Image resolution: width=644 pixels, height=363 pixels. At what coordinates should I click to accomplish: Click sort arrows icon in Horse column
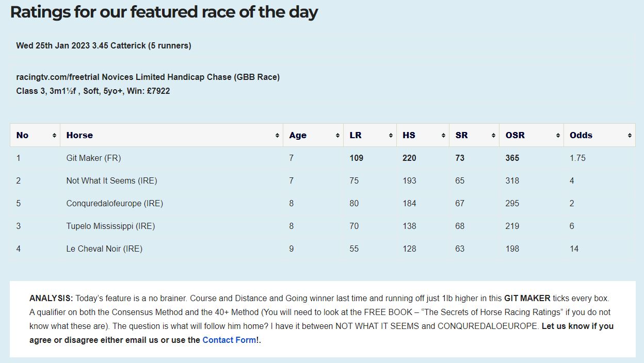277,136
